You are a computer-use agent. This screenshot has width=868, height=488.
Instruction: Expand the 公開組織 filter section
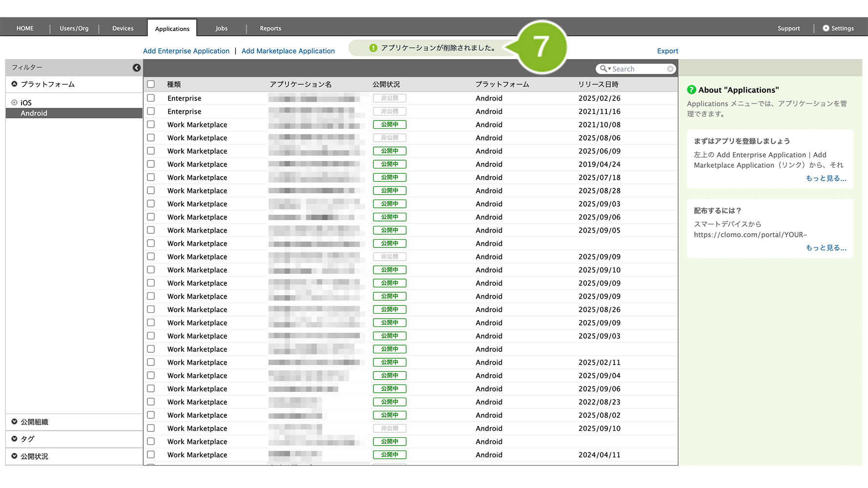pyautogui.click(x=15, y=422)
